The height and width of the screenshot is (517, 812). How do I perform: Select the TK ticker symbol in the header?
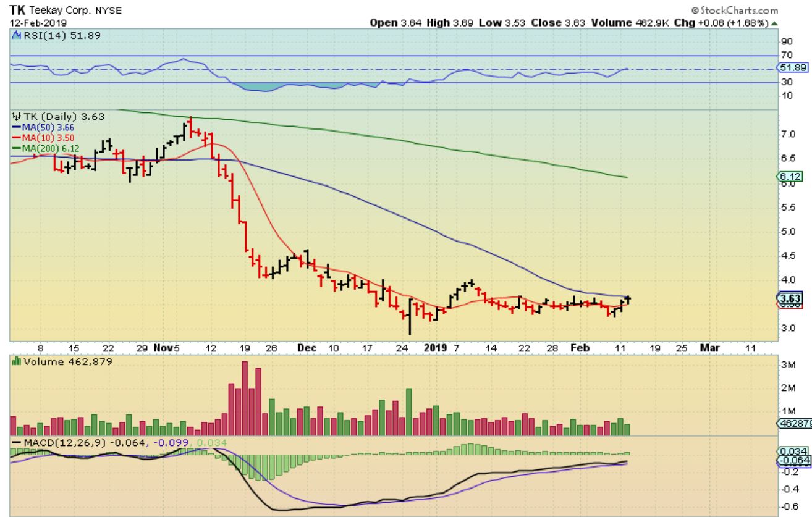coord(17,11)
